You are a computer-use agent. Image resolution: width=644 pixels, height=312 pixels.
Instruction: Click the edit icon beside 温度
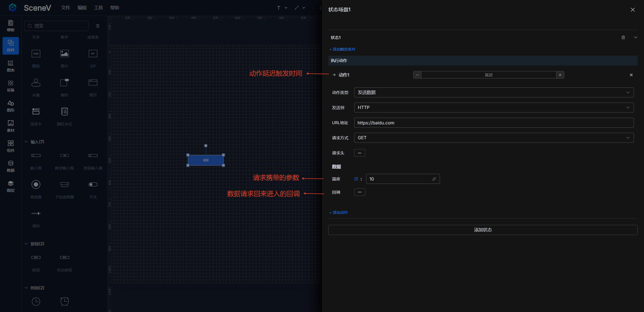click(356, 179)
